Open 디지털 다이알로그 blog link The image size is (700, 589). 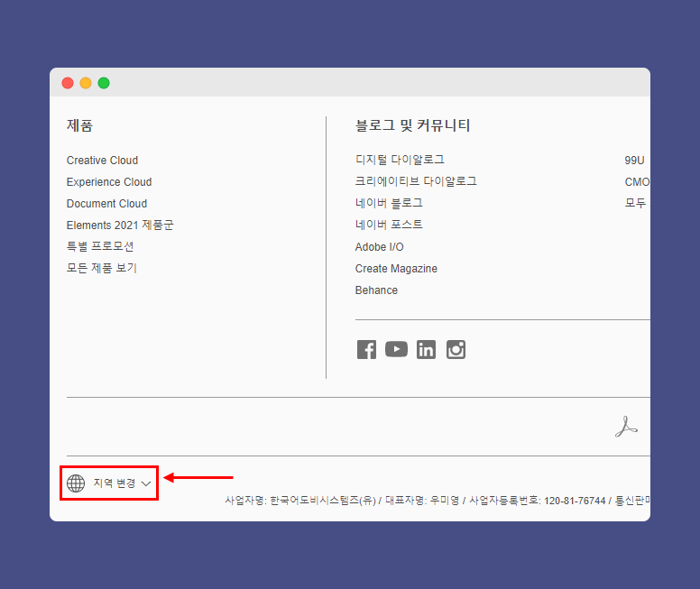pos(400,160)
